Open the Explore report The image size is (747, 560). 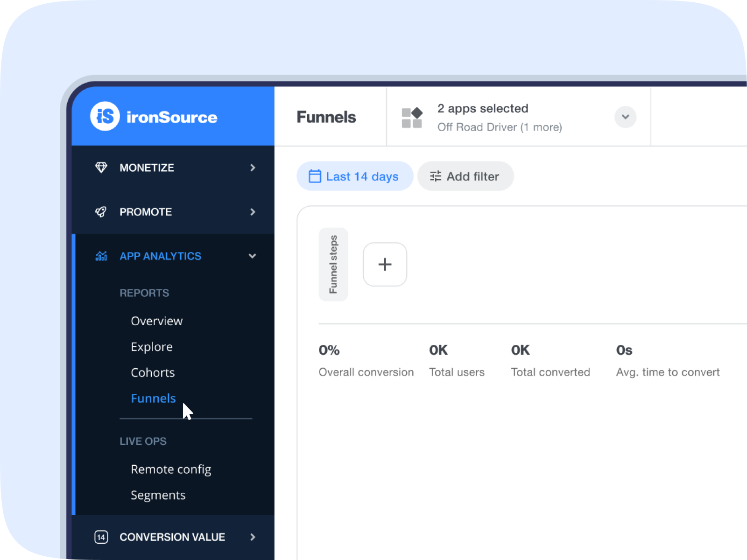tap(152, 347)
